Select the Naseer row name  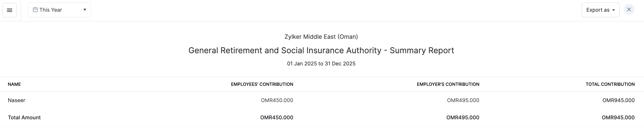[x=17, y=100]
